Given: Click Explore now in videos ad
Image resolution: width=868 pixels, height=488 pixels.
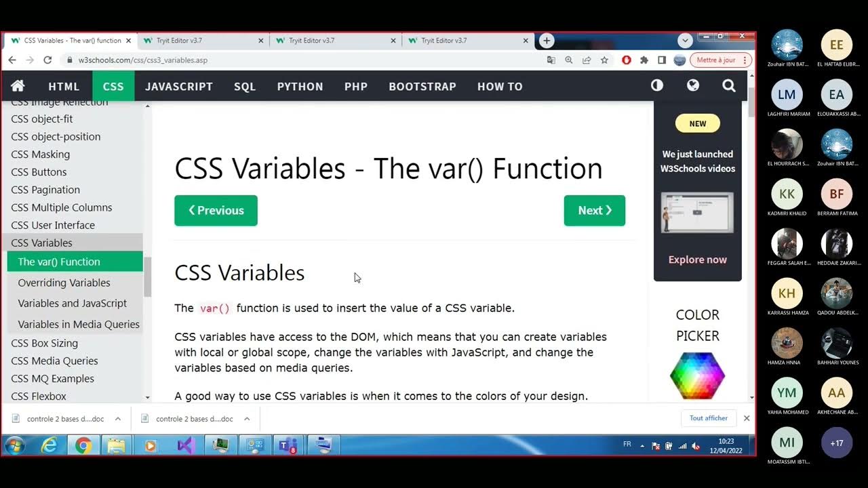Looking at the screenshot, I should 697,260.
